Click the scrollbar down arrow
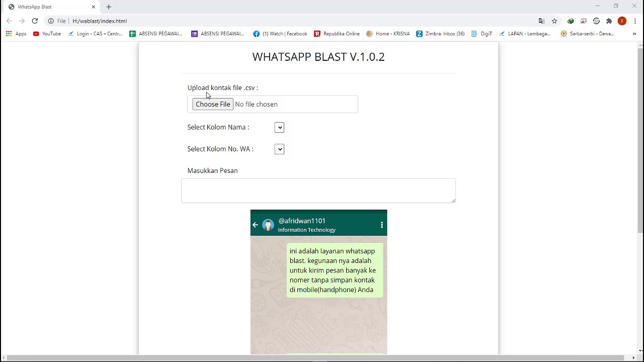 pyautogui.click(x=640, y=350)
